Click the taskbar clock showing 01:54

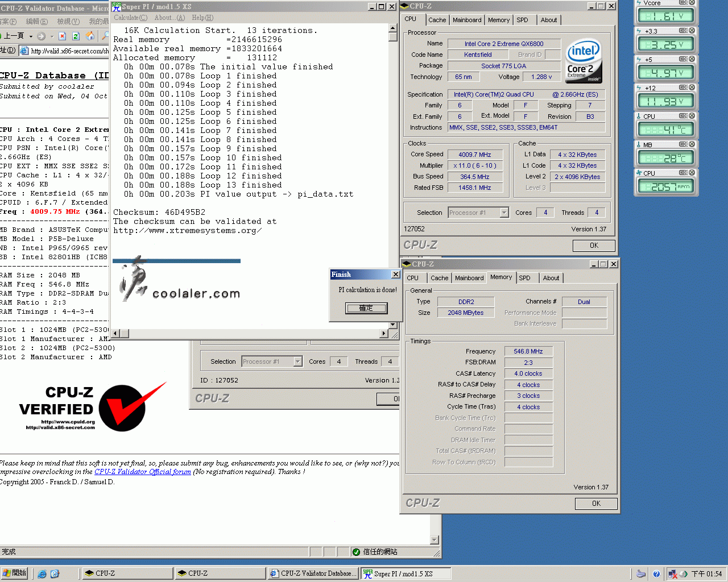pyautogui.click(x=706, y=574)
